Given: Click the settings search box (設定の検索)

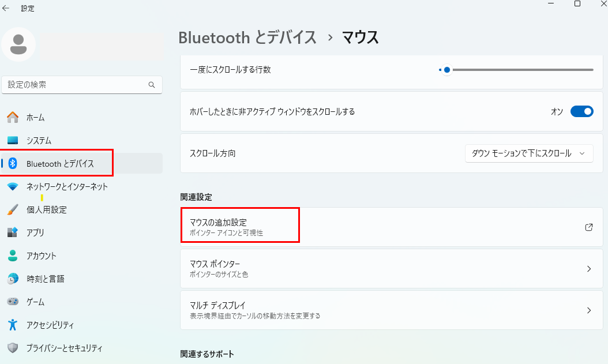Looking at the screenshot, I should [x=75, y=85].
